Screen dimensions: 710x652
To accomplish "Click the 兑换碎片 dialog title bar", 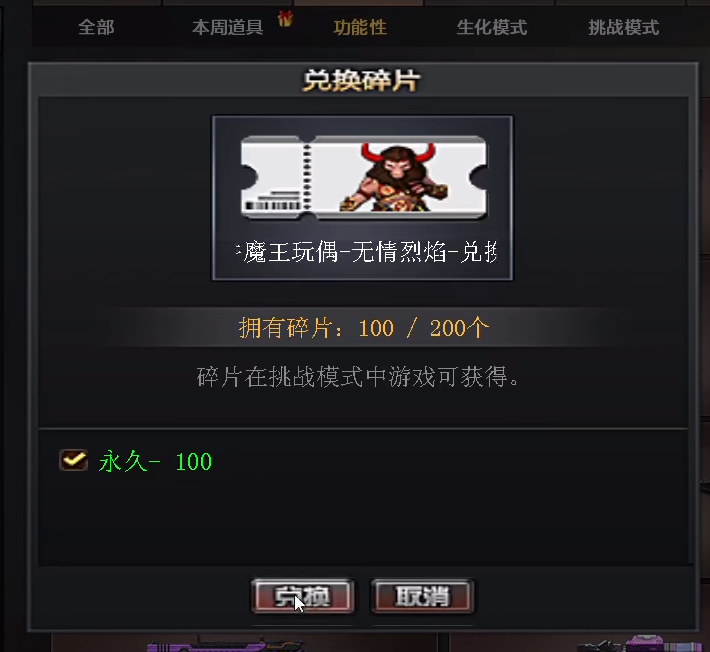I will [x=361, y=81].
